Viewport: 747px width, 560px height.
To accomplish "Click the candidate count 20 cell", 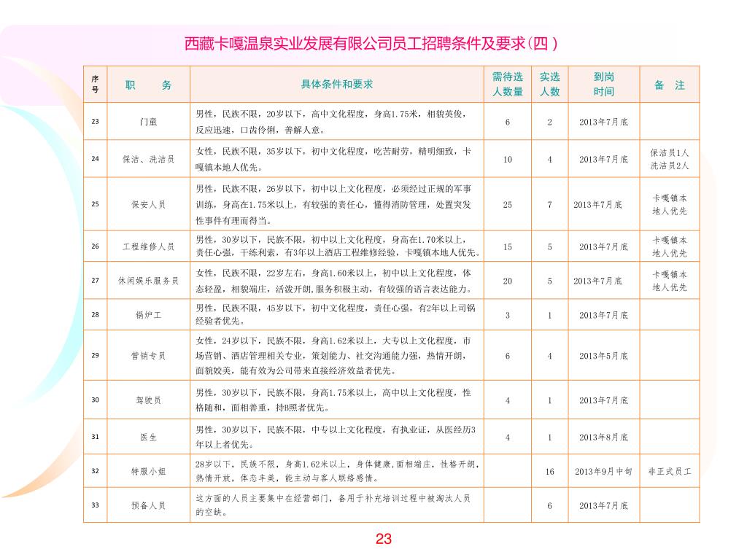I will coord(508,281).
